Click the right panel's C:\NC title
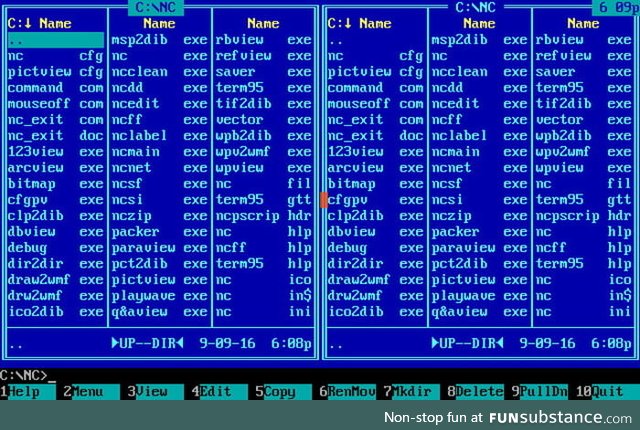 coord(476,7)
